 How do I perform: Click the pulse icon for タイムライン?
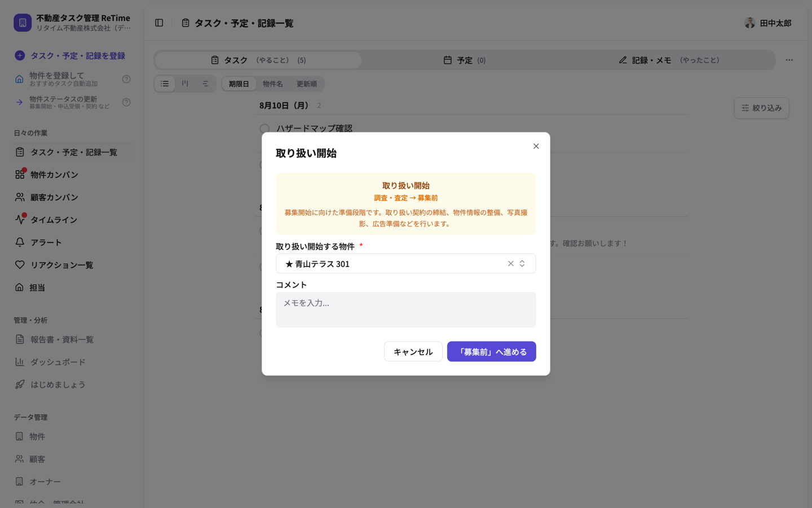pos(20,220)
